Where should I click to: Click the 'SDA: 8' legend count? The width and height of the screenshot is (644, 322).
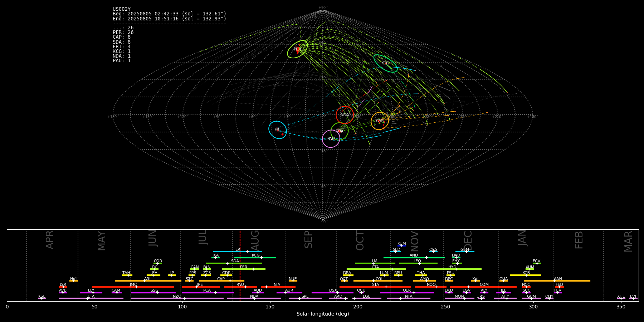(x=122, y=42)
